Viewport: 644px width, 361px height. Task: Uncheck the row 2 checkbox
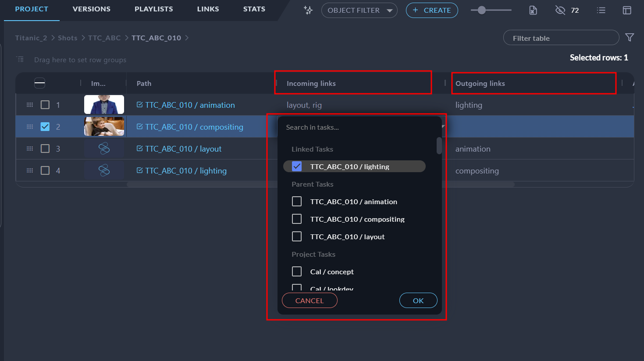coord(45,127)
